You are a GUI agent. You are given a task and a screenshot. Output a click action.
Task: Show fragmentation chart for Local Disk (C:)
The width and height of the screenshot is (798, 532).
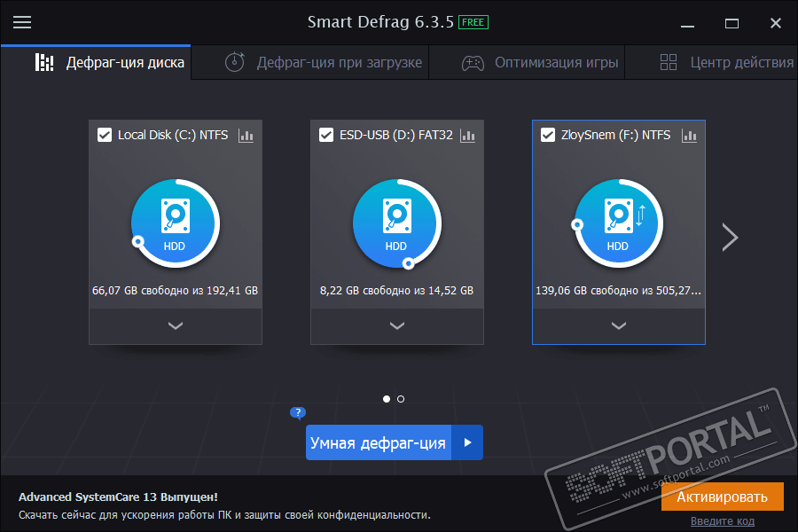246,136
